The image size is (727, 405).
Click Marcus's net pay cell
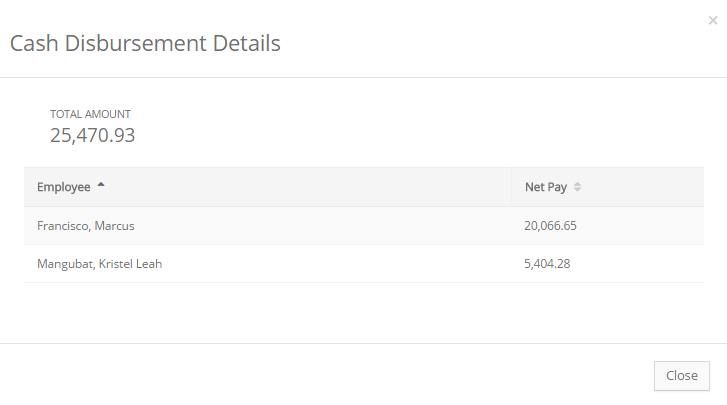[607, 226]
